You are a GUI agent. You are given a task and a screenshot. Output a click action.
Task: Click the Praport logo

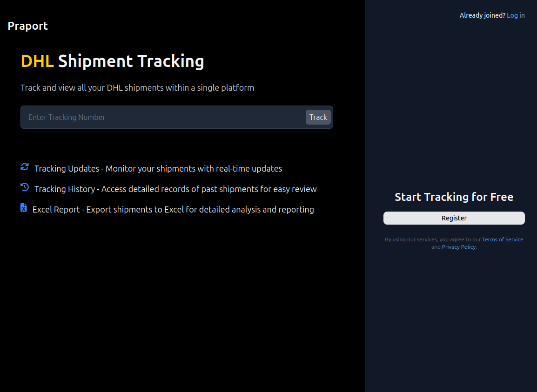click(27, 26)
